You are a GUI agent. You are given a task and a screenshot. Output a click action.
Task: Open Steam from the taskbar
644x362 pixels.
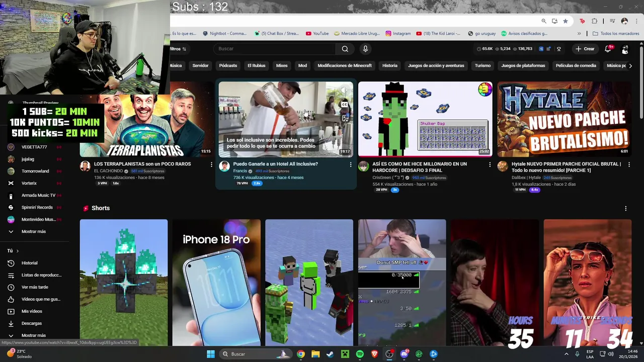pyautogui.click(x=330, y=354)
